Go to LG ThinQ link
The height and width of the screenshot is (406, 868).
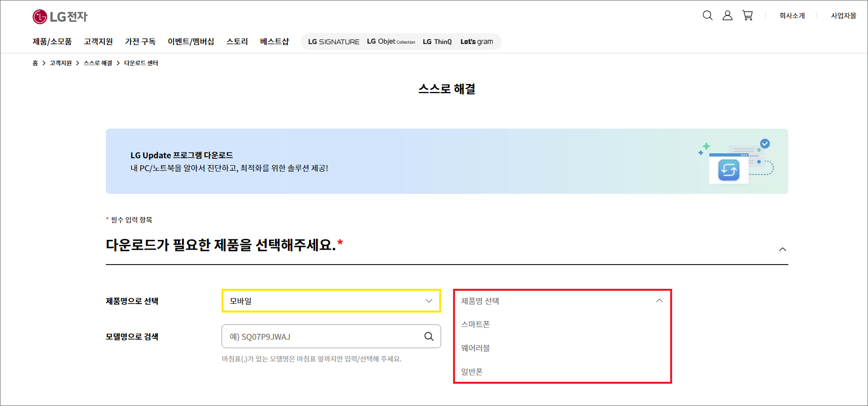tap(437, 42)
